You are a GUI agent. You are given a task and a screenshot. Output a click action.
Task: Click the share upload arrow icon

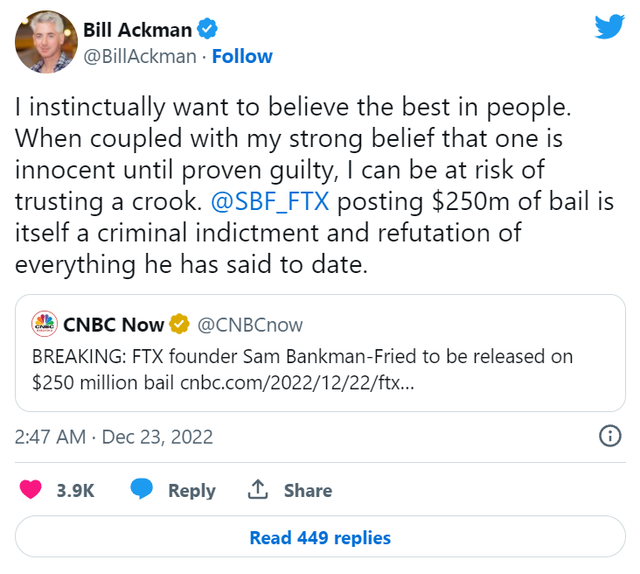click(x=258, y=490)
